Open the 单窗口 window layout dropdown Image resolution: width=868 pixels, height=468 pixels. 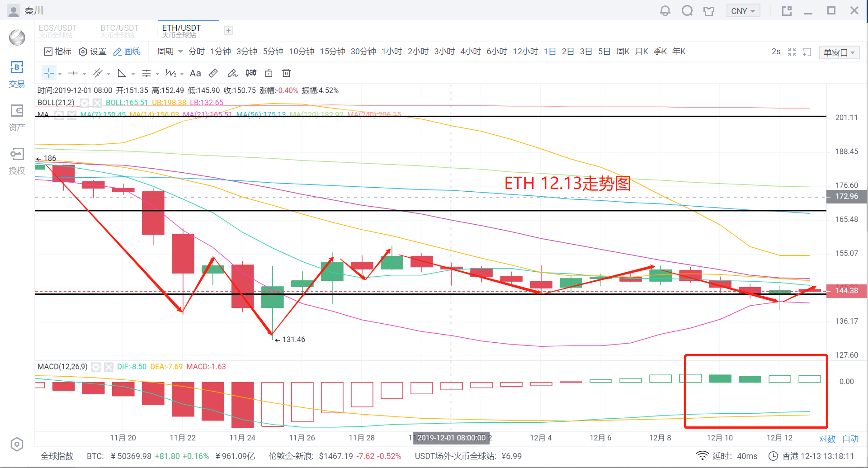(x=839, y=52)
